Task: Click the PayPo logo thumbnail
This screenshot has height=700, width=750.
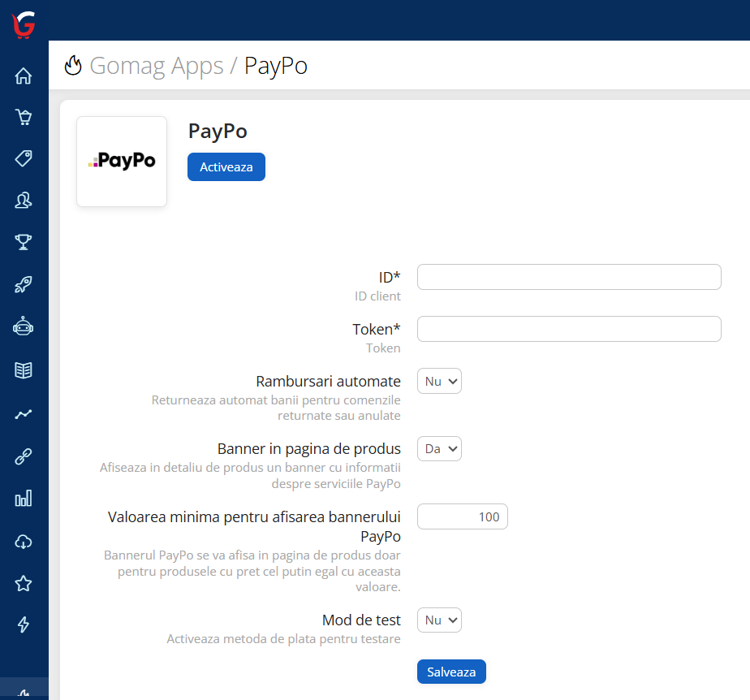Action: click(x=122, y=162)
